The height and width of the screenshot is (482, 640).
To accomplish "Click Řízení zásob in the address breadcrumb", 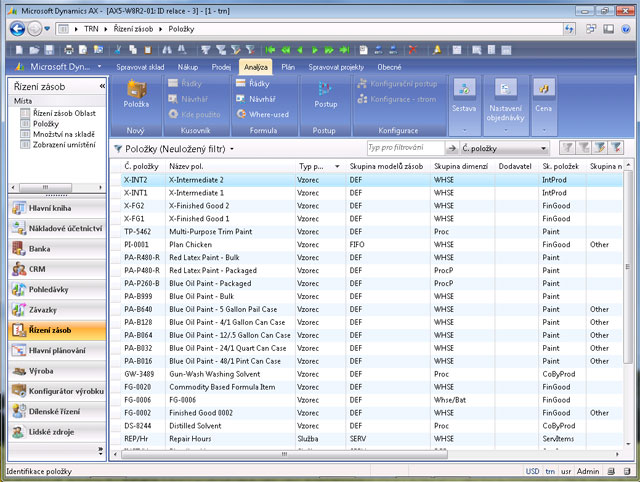I will click(133, 29).
